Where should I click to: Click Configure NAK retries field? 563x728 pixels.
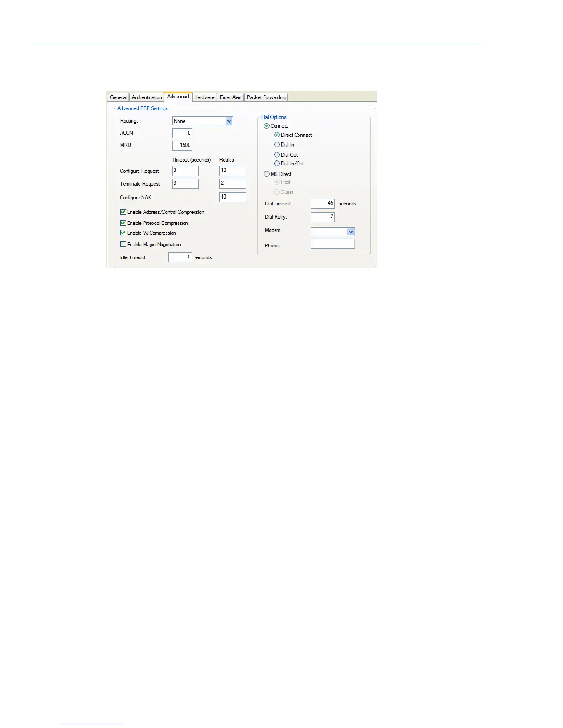233,197
